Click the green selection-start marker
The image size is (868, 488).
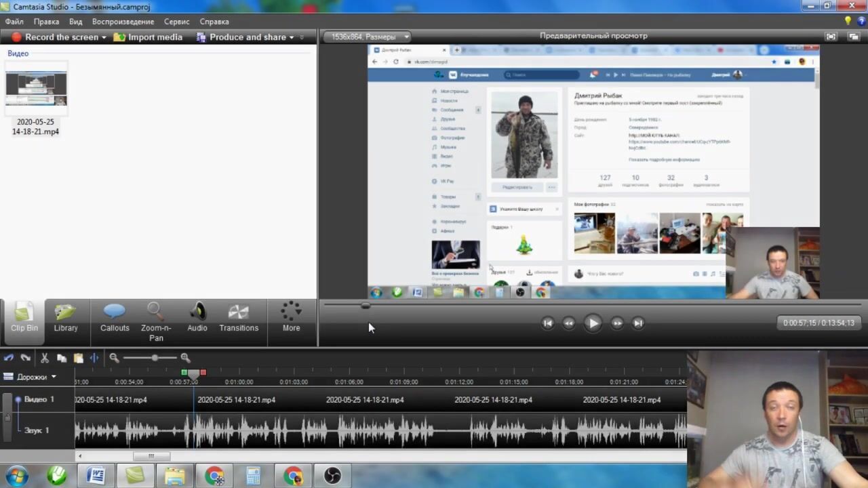click(x=184, y=372)
